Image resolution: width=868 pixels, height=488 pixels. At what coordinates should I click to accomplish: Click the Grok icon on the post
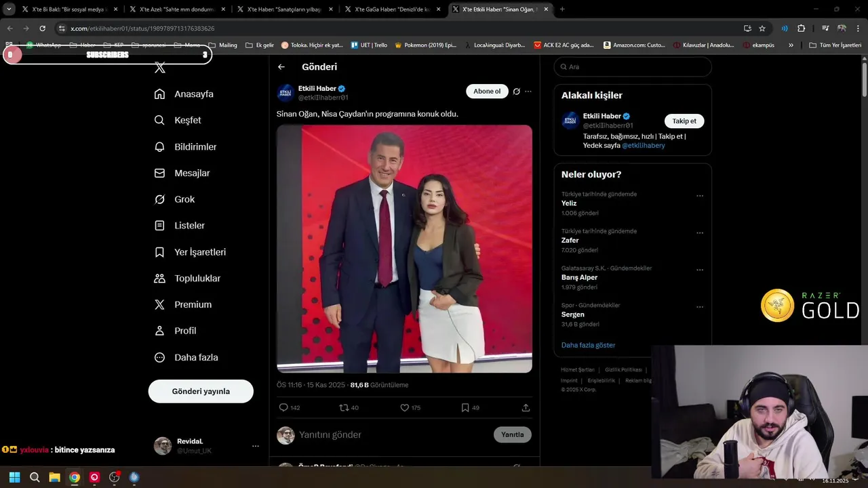[517, 91]
